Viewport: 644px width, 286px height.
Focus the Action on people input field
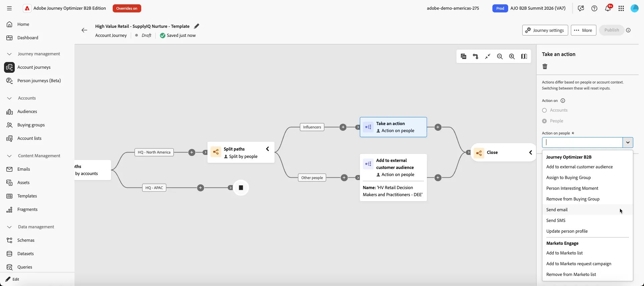tap(582, 142)
